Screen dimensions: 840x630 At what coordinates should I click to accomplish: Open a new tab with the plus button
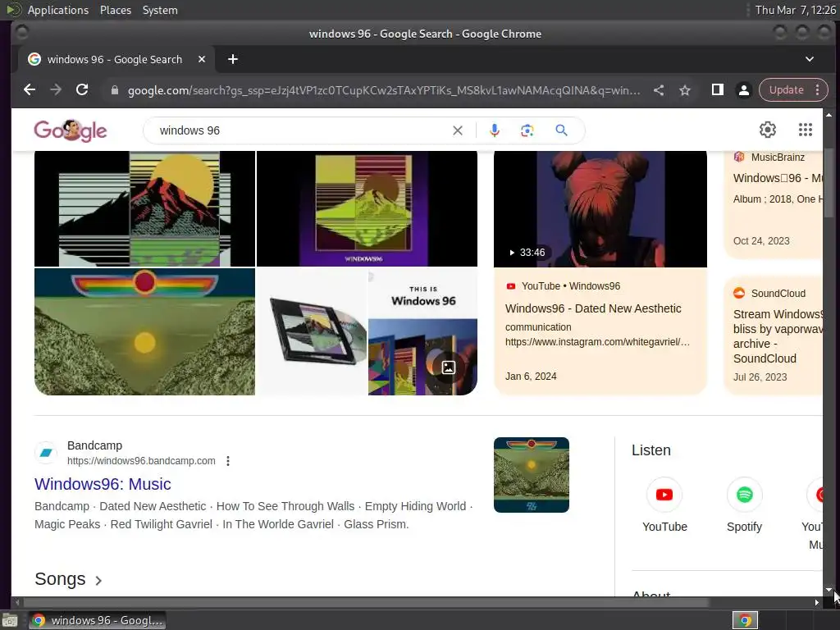[x=232, y=59]
